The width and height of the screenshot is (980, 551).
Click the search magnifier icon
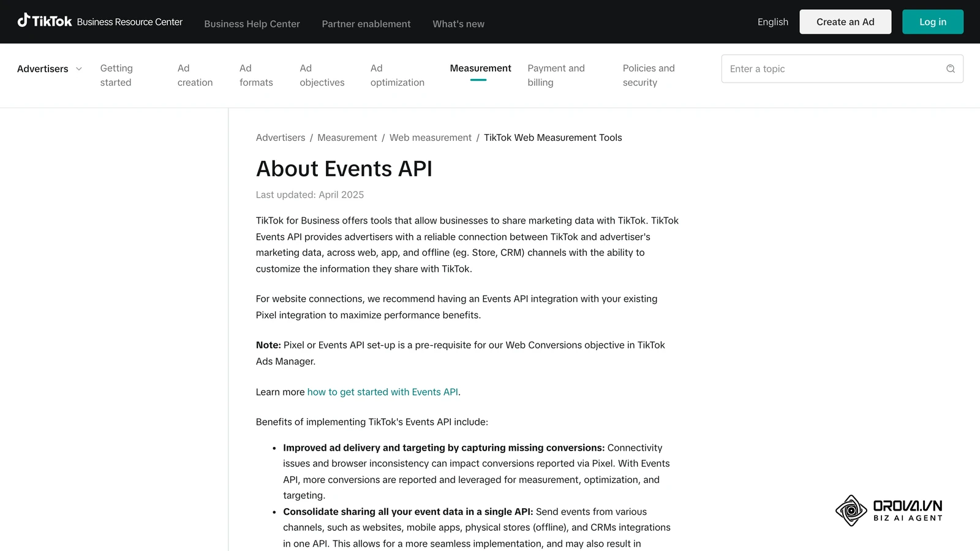coord(950,69)
